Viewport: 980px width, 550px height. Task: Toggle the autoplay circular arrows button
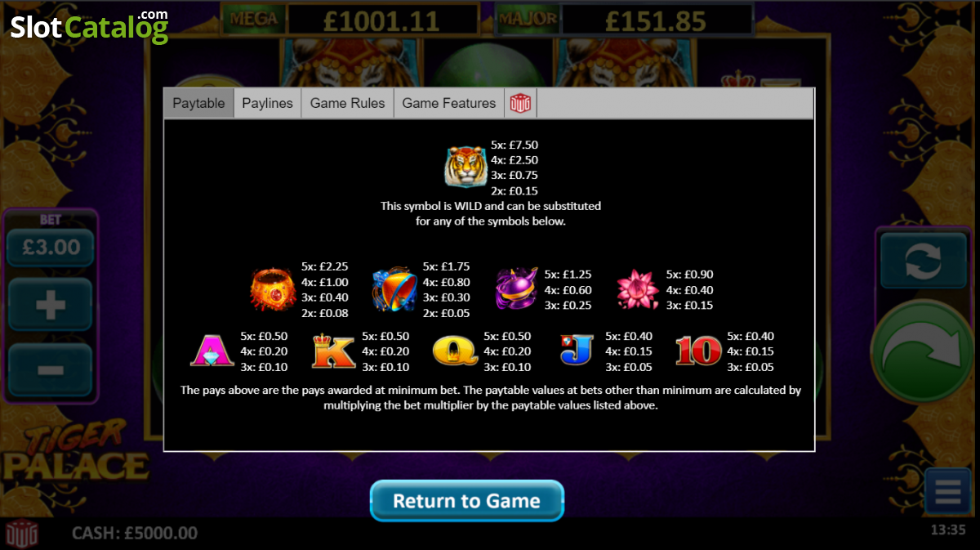coord(923,261)
